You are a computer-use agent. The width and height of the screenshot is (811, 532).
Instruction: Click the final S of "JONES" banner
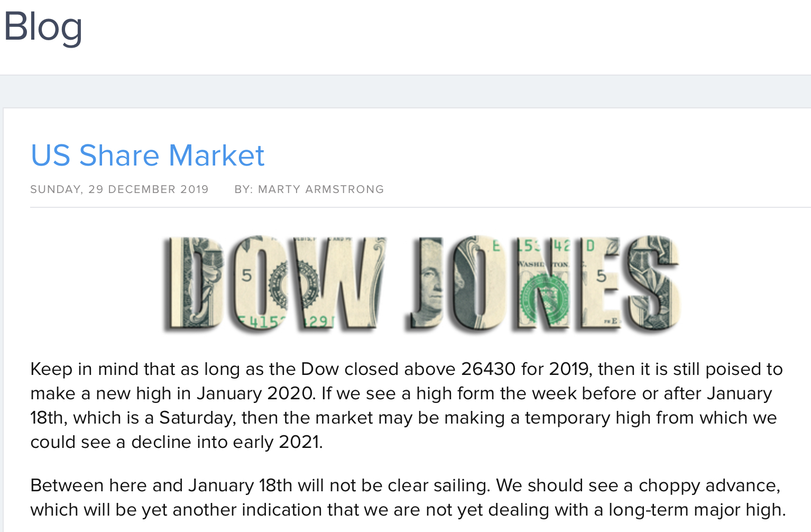(x=651, y=283)
